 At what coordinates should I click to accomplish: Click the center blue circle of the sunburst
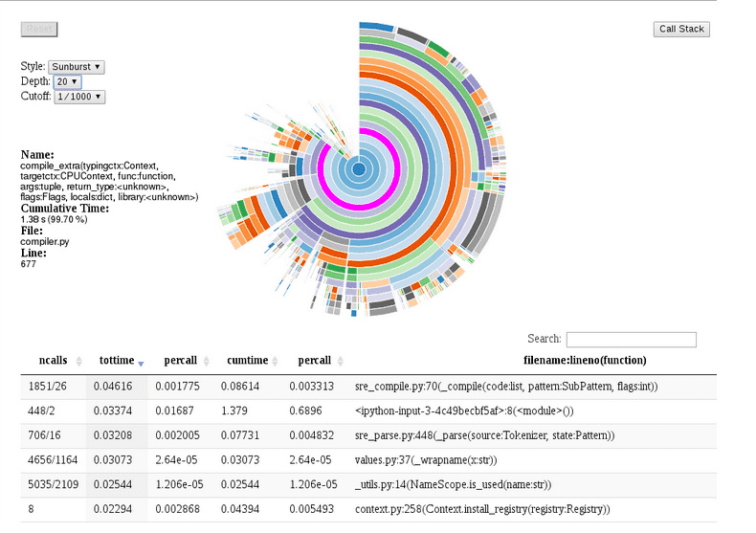tap(358, 169)
